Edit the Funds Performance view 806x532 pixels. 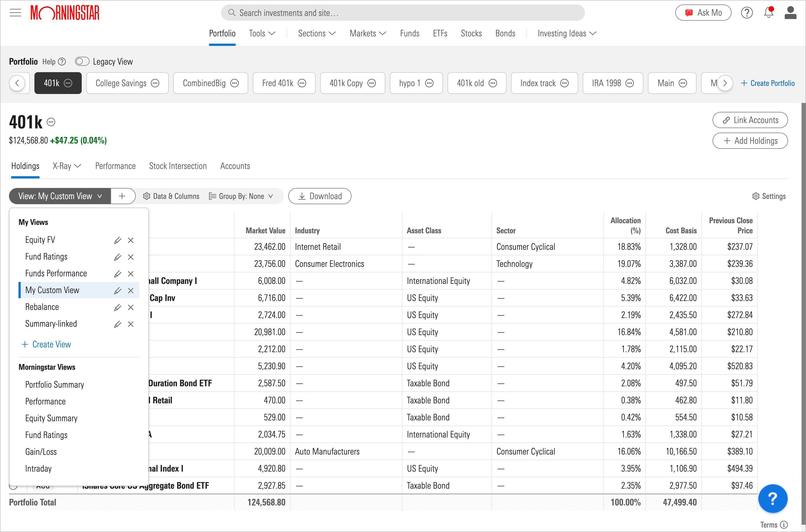(118, 274)
